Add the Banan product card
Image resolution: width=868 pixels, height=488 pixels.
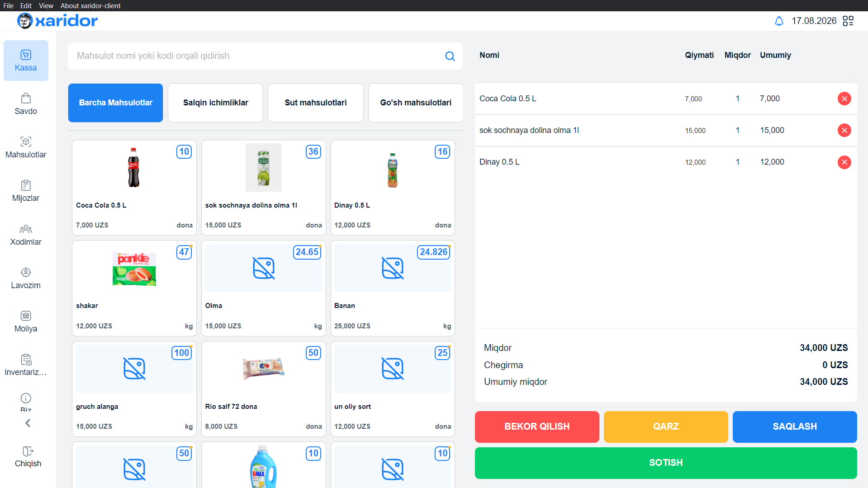393,288
